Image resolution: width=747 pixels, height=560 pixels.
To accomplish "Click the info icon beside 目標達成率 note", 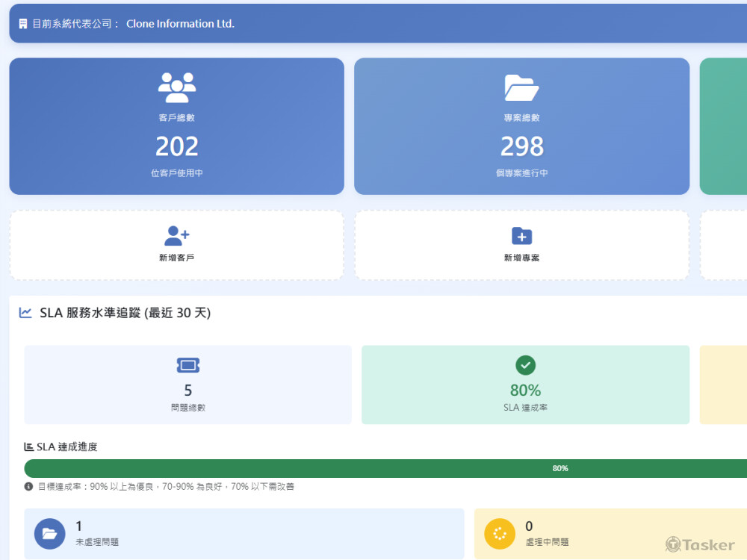I will click(28, 486).
